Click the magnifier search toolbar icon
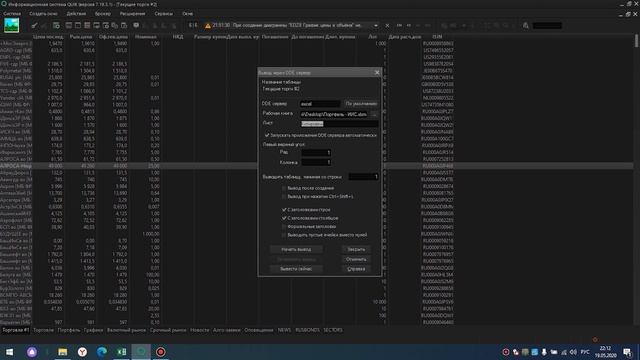 [x=526, y=25]
